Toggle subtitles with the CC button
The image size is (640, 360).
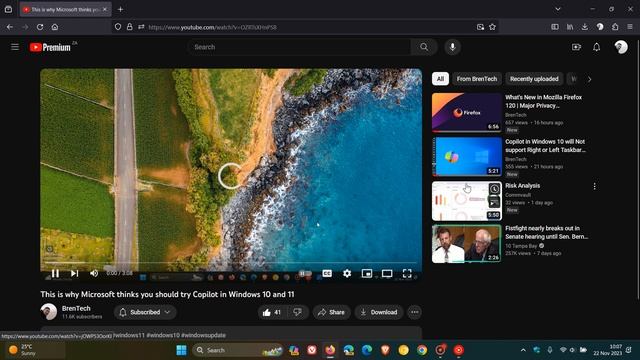[x=327, y=273]
